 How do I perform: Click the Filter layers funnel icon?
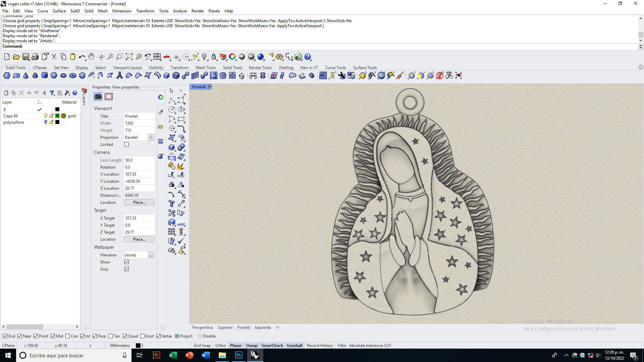click(x=52, y=93)
